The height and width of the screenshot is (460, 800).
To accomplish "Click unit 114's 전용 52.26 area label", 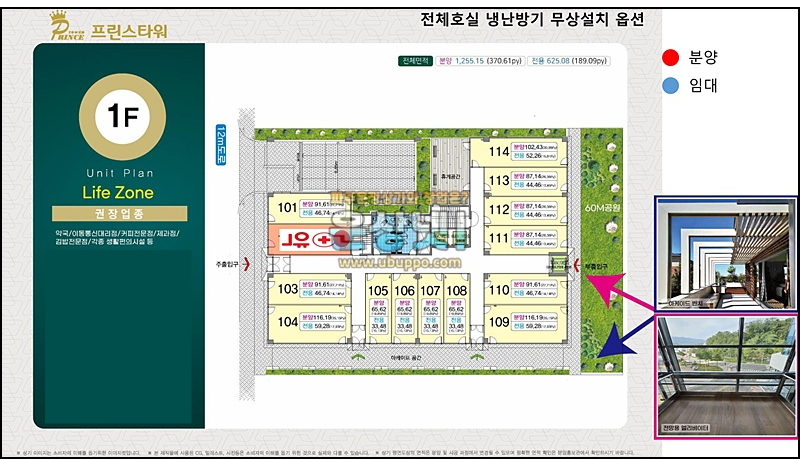I will click(535, 156).
